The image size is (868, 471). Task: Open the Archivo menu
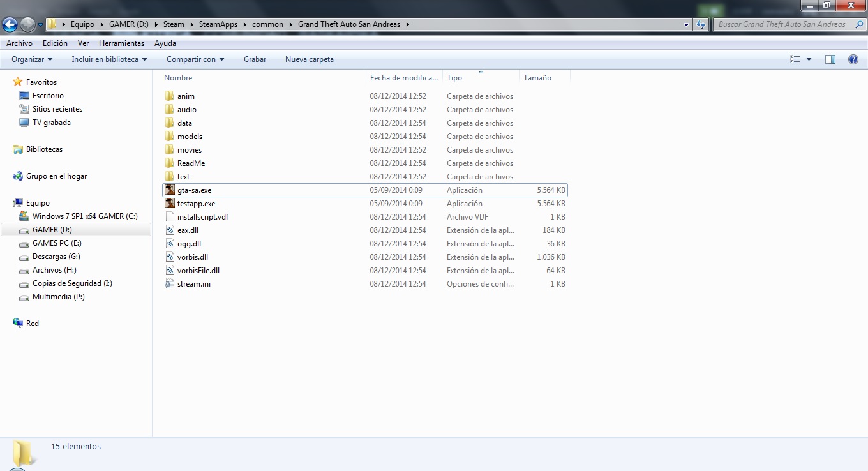pos(19,43)
